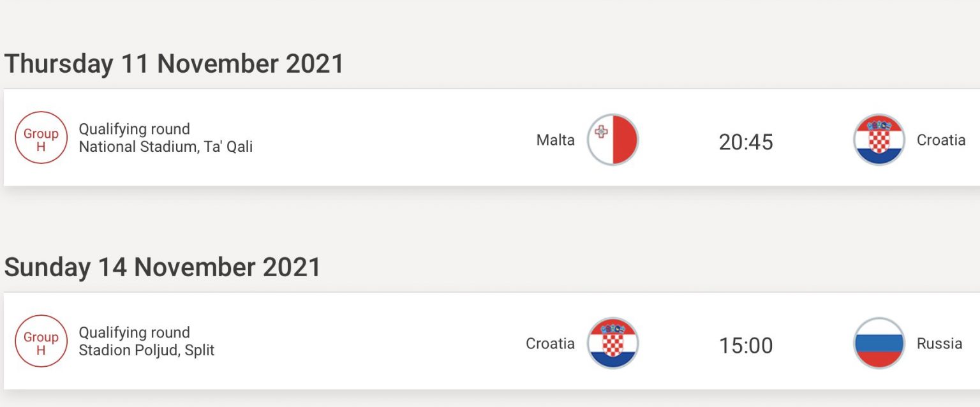Click the Stadion Poljud, Split venue
Image resolution: width=980 pixels, height=407 pixels.
tap(146, 350)
